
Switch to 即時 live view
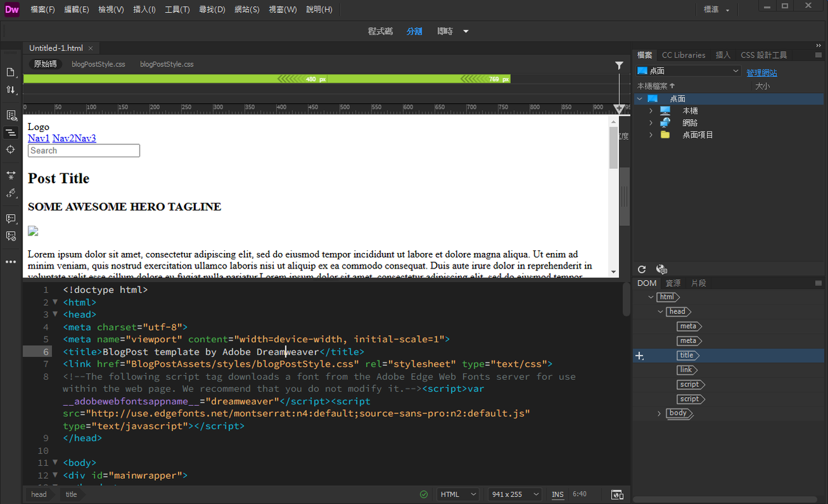[x=445, y=31]
